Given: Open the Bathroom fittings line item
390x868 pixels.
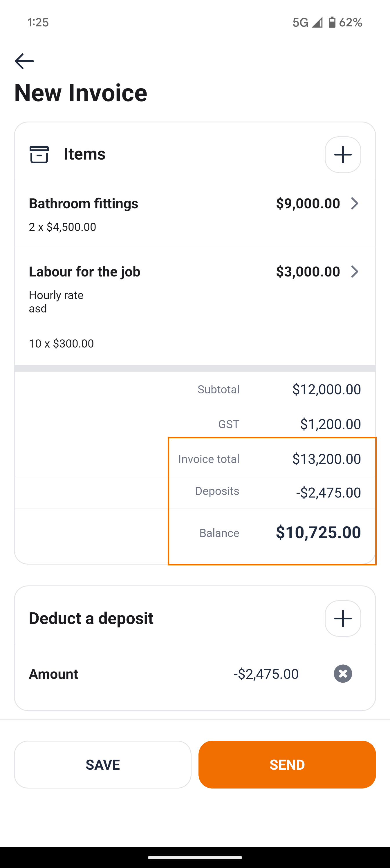Looking at the screenshot, I should pos(84,204).
